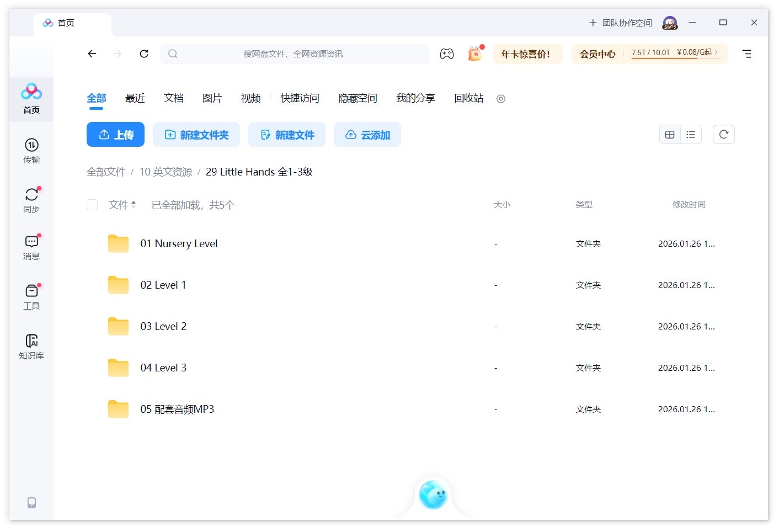Open the 传输 transfer panel in sidebar
The width and height of the screenshot is (779, 532).
point(31,151)
